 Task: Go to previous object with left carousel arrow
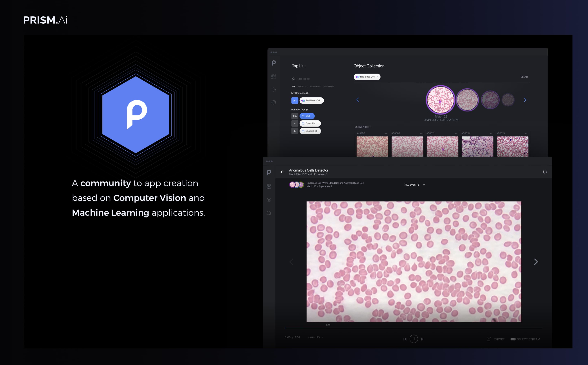(358, 100)
